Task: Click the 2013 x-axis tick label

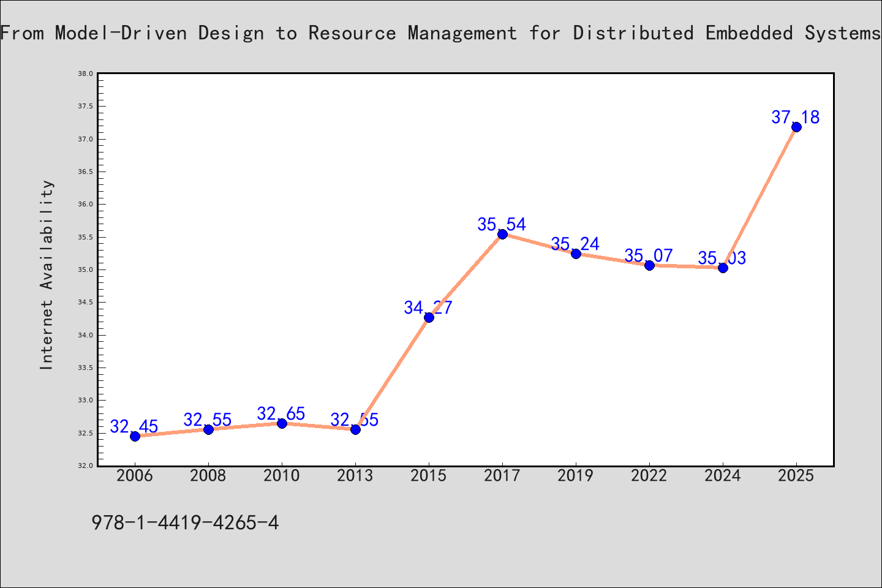Action: [355, 476]
